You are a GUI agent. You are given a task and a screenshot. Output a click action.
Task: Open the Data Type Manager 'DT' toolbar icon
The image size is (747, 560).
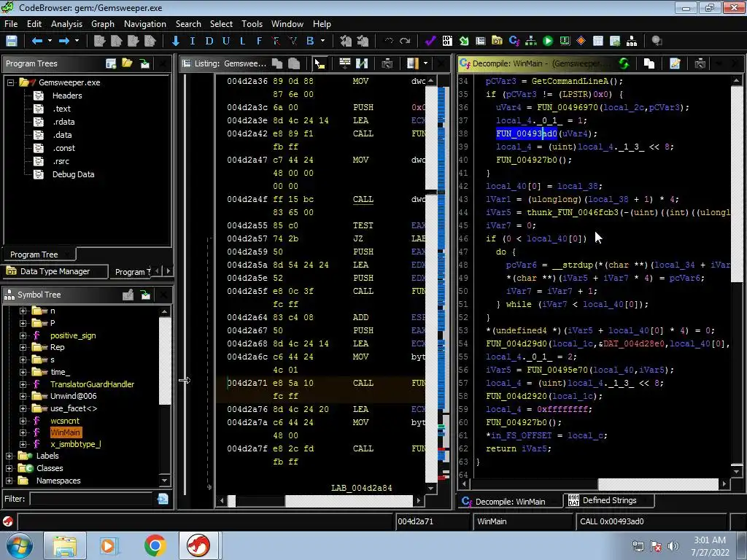(x=497, y=41)
